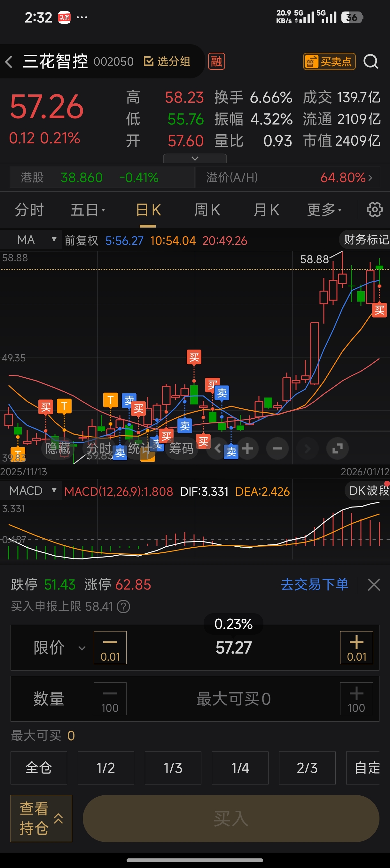Expand 查看持仓 holdings view
This screenshot has height=868, width=390.
coord(41,818)
